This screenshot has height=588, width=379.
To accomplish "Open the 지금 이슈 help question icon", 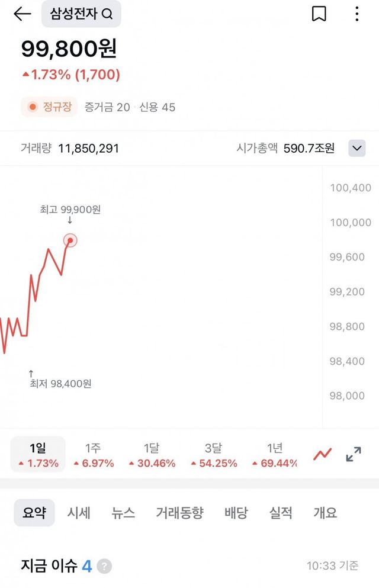I will [104, 567].
